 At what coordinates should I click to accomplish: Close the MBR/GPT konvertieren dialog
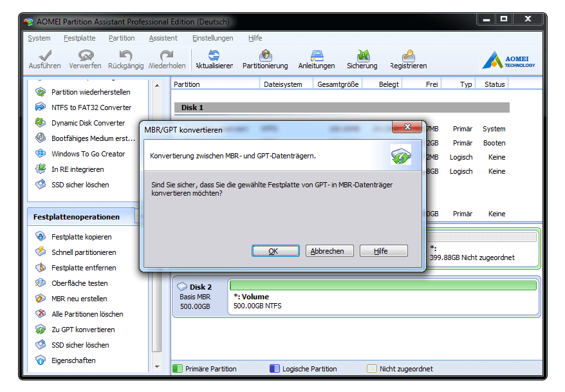[407, 127]
